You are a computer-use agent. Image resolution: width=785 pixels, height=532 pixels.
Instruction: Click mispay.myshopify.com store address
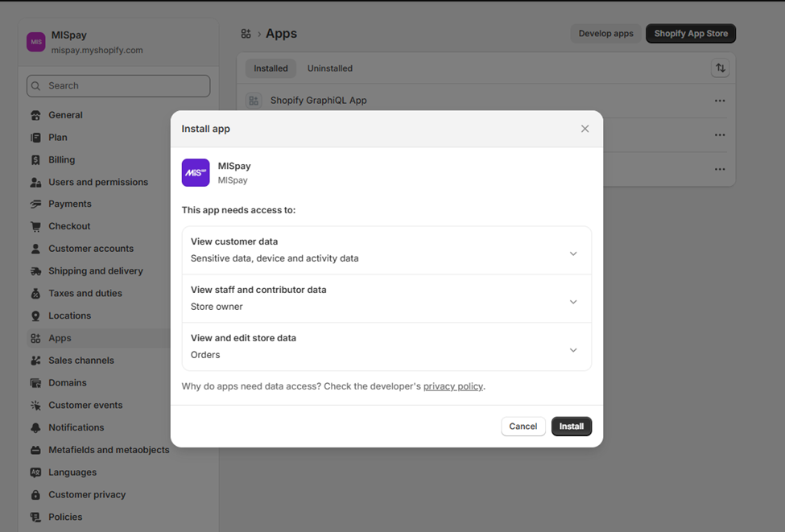pyautogui.click(x=97, y=50)
